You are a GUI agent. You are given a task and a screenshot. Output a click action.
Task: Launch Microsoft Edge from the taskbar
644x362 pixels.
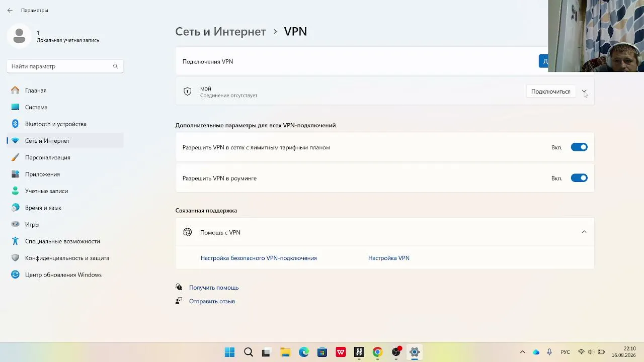(x=303, y=352)
